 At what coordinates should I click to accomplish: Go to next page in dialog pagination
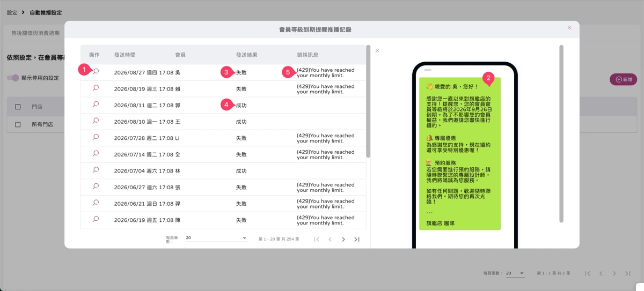coord(343,239)
